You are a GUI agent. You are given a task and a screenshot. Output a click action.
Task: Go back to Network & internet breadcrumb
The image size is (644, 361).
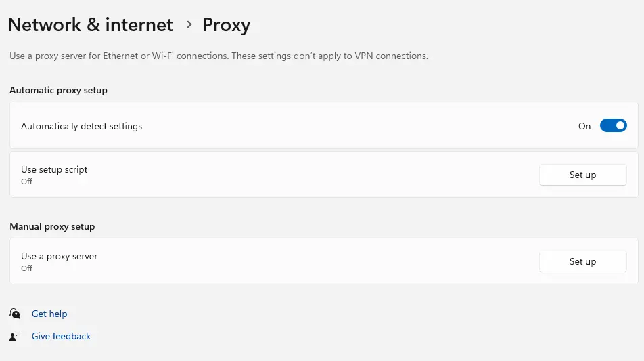pos(90,25)
